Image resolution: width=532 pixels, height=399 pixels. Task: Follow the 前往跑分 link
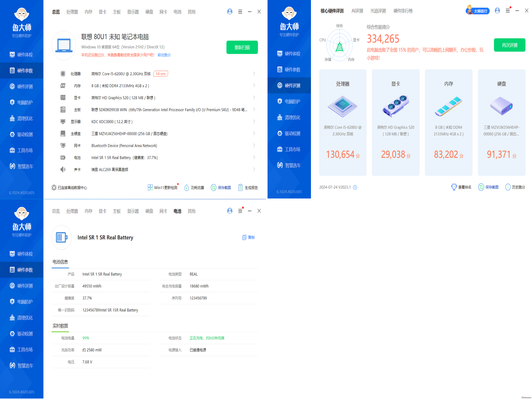164,55
